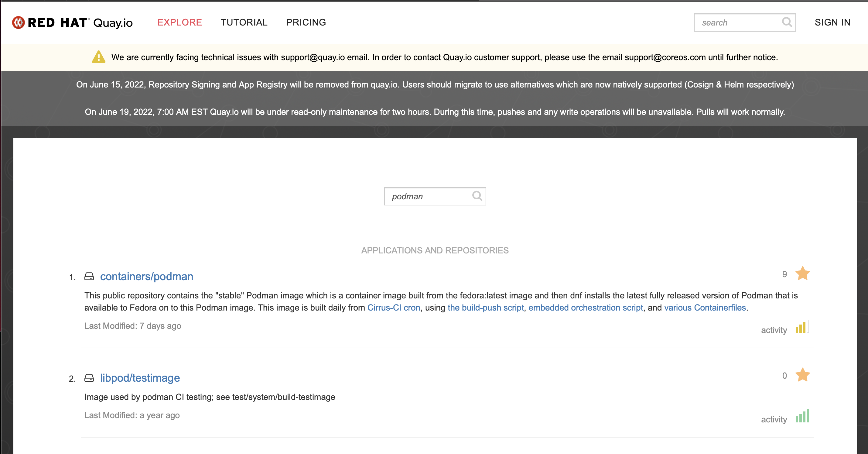This screenshot has height=454, width=868.
Task: Open libpod/testimage repository link
Action: point(139,378)
